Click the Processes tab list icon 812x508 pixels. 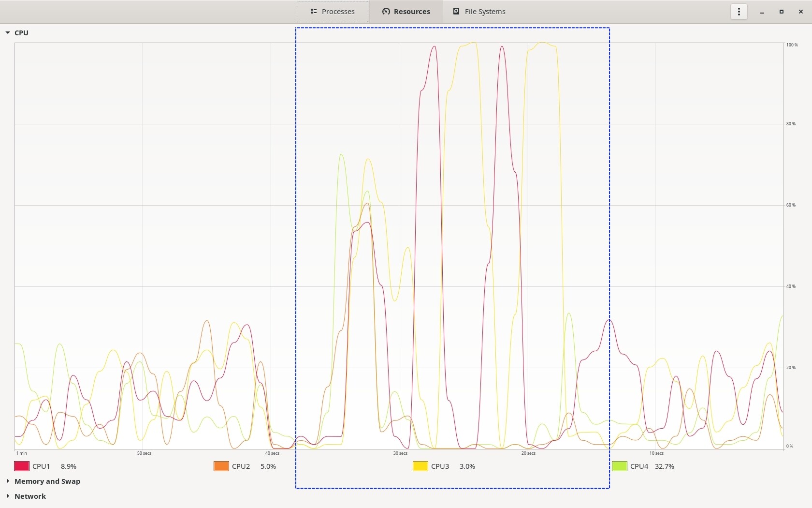coord(314,12)
